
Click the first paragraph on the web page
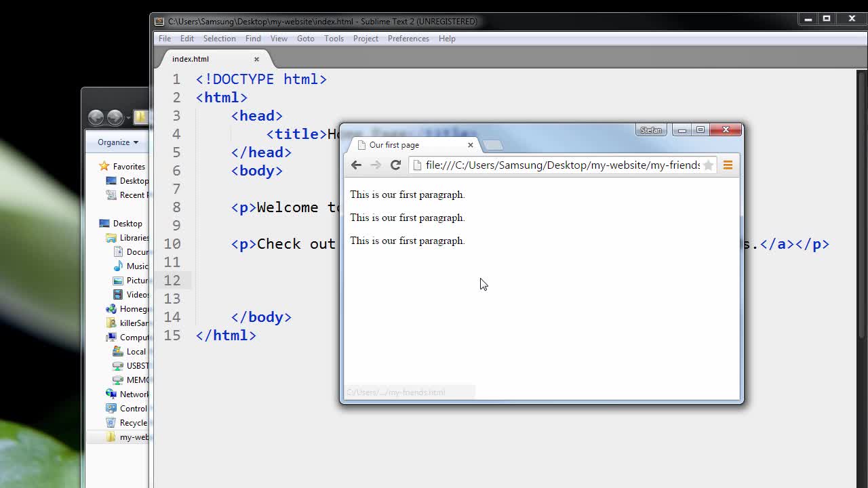407,195
